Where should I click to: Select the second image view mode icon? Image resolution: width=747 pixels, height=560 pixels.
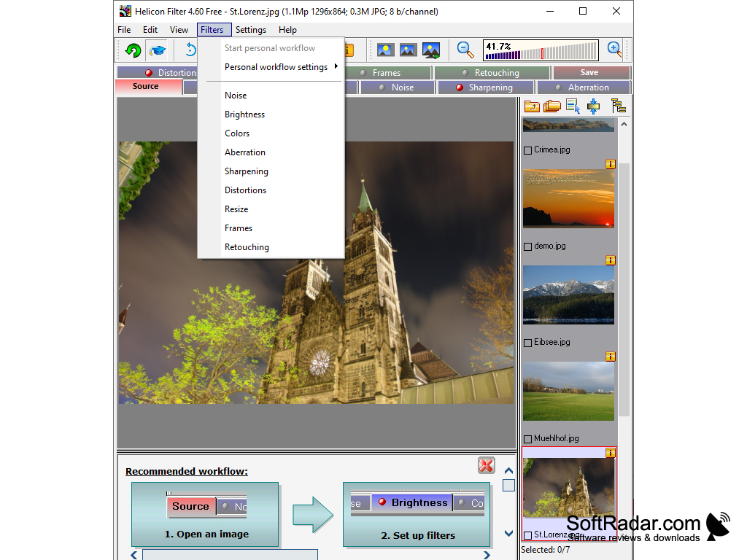pyautogui.click(x=408, y=50)
